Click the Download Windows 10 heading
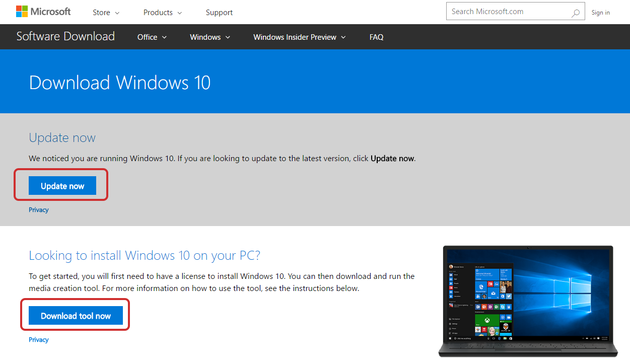Image resolution: width=630 pixels, height=364 pixels. (120, 83)
